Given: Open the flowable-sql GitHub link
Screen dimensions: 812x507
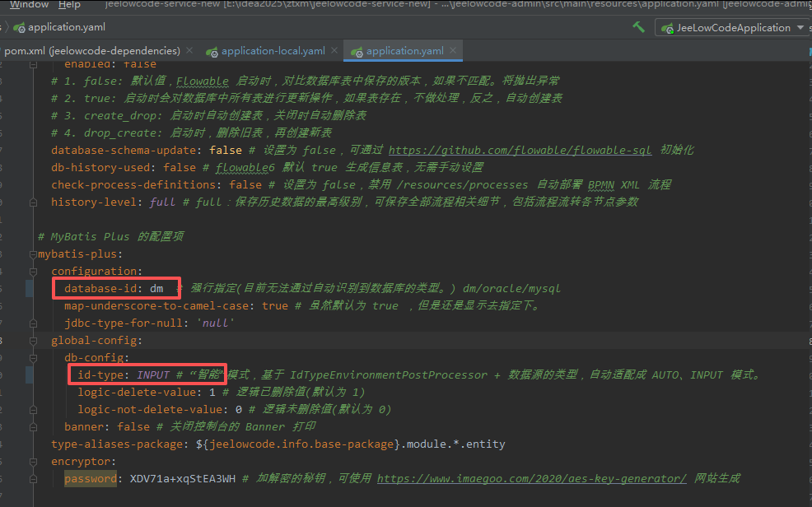Looking at the screenshot, I should click(520, 150).
